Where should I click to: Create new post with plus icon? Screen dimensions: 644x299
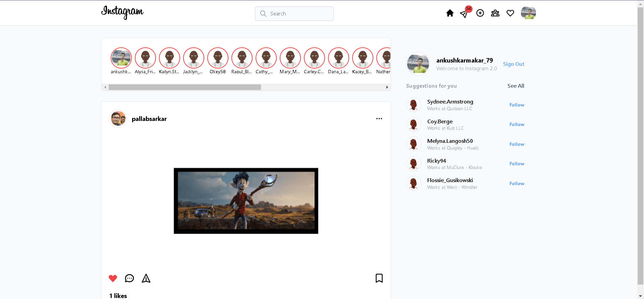pyautogui.click(x=480, y=13)
